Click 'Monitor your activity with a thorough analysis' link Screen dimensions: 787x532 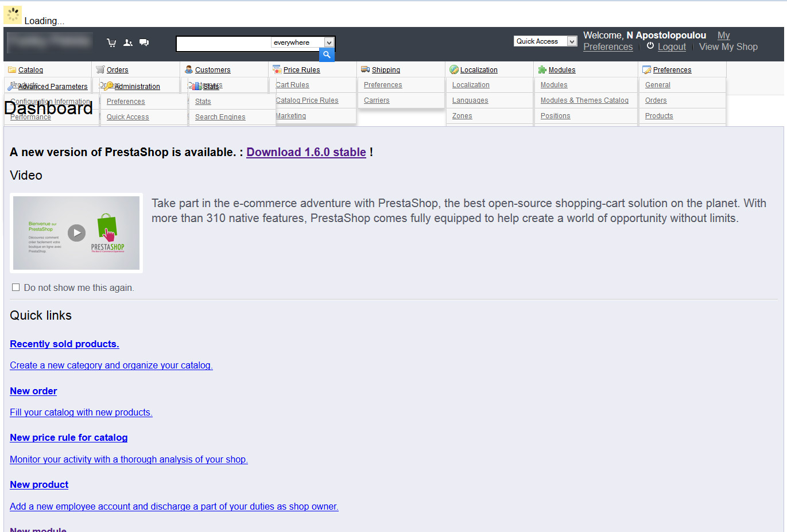129,459
